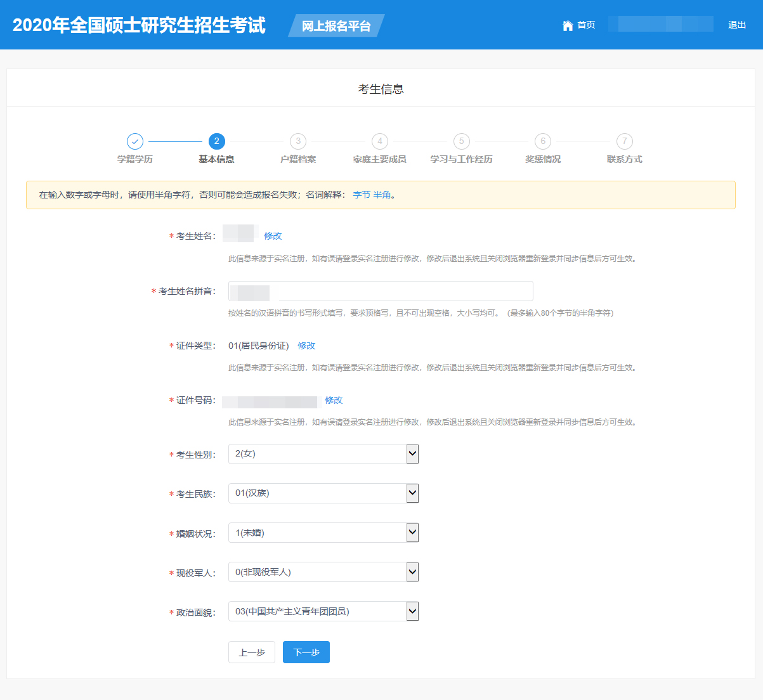Select step 2 基本信息 circle
Screen dimensions: 763x700
point(216,141)
